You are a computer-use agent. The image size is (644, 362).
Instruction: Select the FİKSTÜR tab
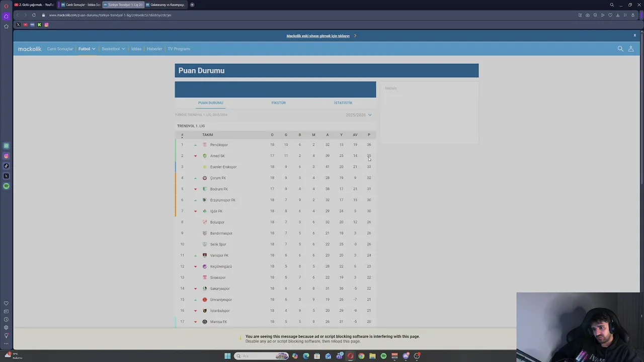tap(278, 103)
